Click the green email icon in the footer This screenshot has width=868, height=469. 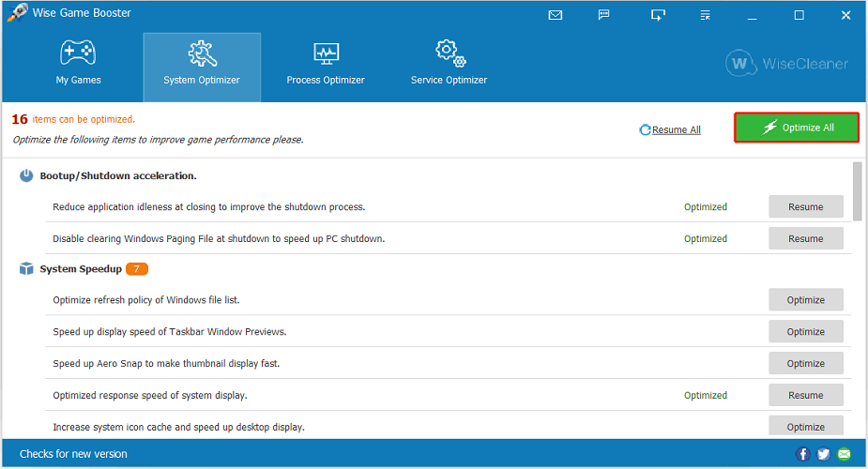coord(844,454)
